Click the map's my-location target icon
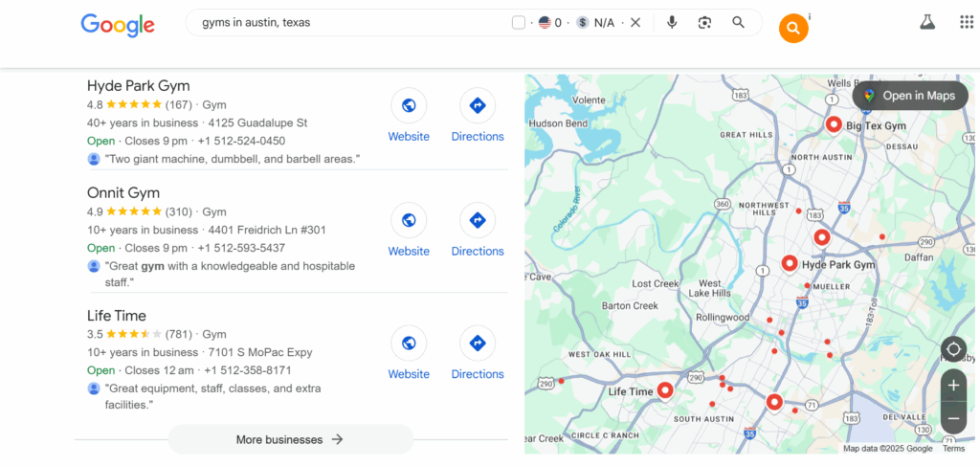The height and width of the screenshot is (466, 980). click(953, 349)
